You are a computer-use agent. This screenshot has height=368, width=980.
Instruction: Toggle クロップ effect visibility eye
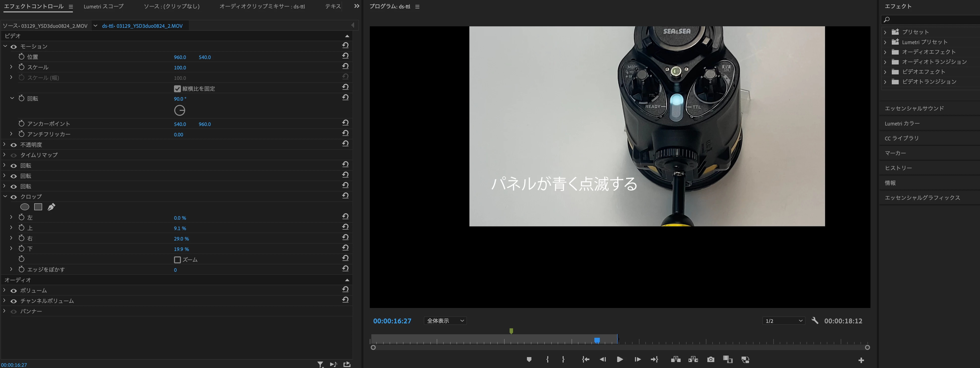(14, 197)
